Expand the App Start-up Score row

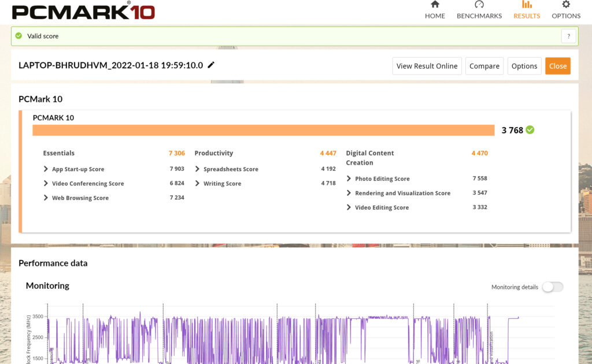pyautogui.click(x=46, y=169)
